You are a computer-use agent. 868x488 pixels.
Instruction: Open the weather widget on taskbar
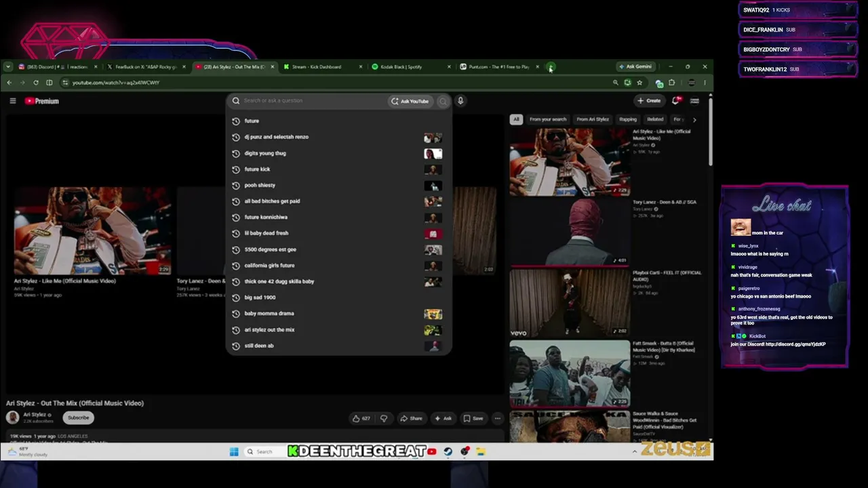point(27,451)
